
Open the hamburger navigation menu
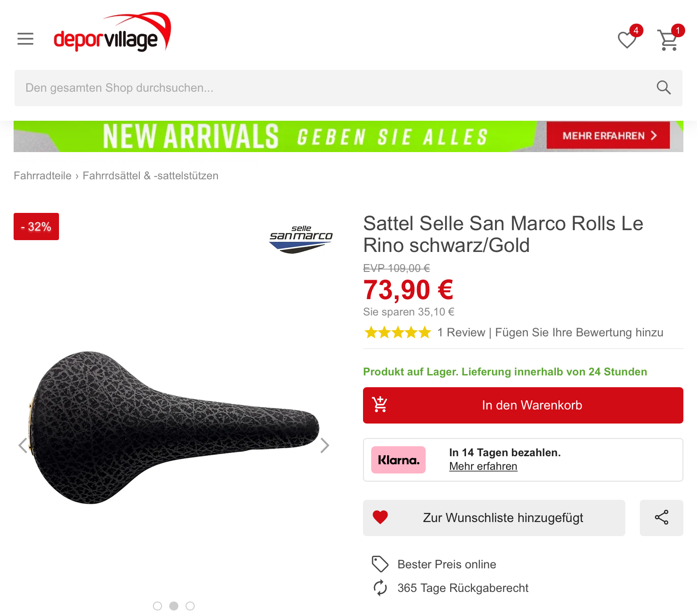(25, 39)
